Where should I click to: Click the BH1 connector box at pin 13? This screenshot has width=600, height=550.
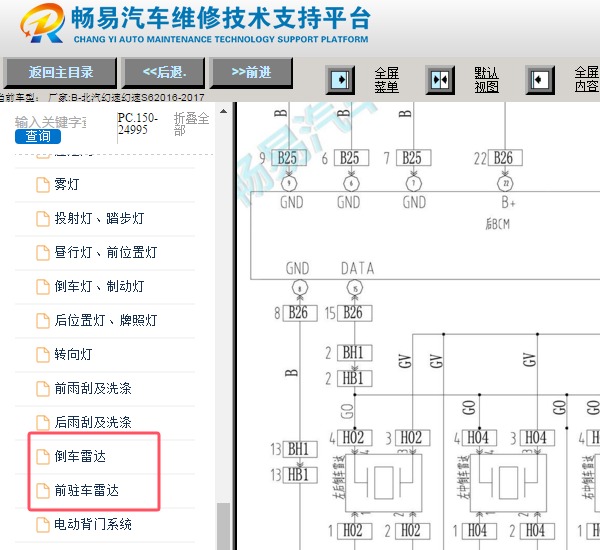pyautogui.click(x=300, y=449)
